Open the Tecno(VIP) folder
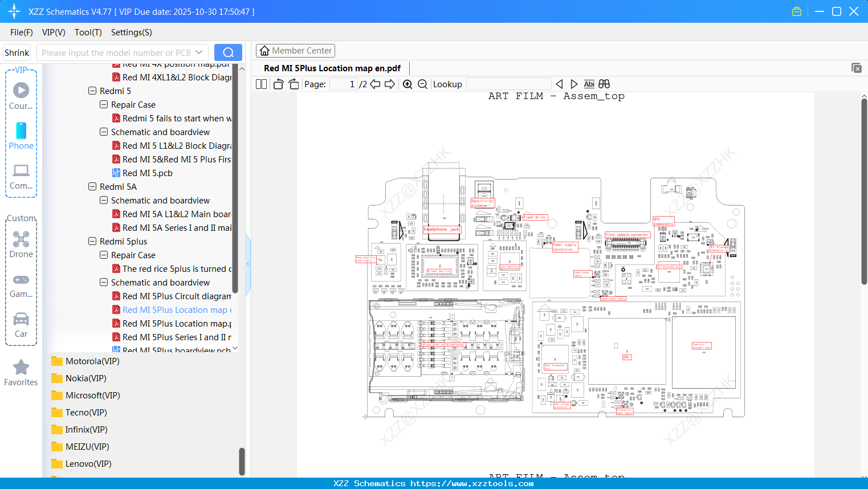This screenshot has width=868, height=489. tap(79, 413)
